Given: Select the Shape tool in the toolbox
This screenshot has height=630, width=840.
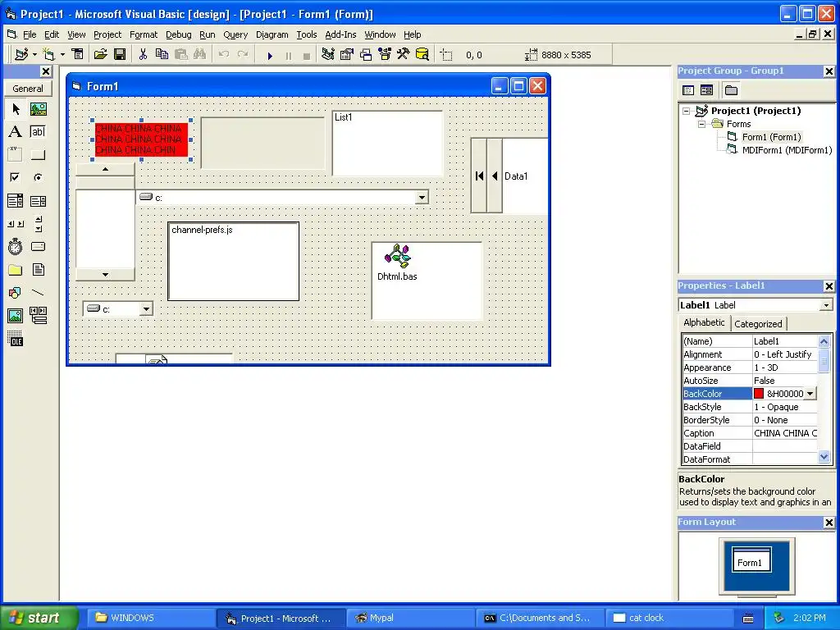Looking at the screenshot, I should [16, 293].
